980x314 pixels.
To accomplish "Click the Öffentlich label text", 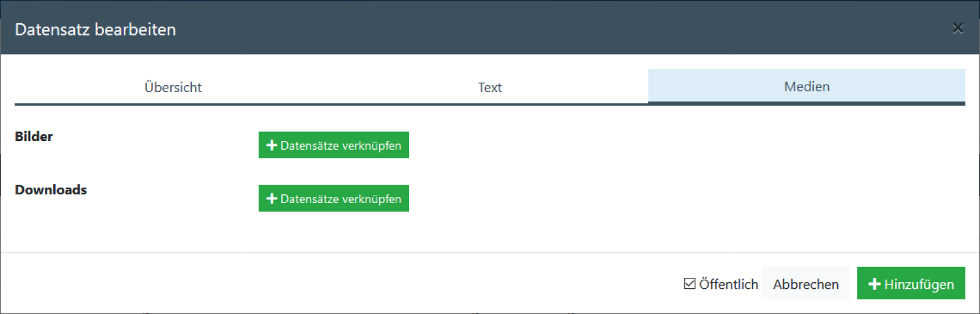I will tap(728, 284).
